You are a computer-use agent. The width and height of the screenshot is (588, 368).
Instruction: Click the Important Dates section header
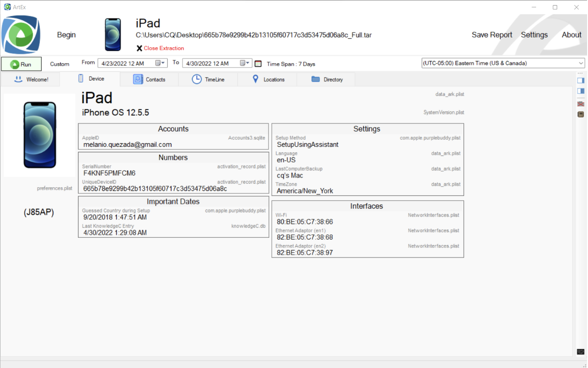173,201
